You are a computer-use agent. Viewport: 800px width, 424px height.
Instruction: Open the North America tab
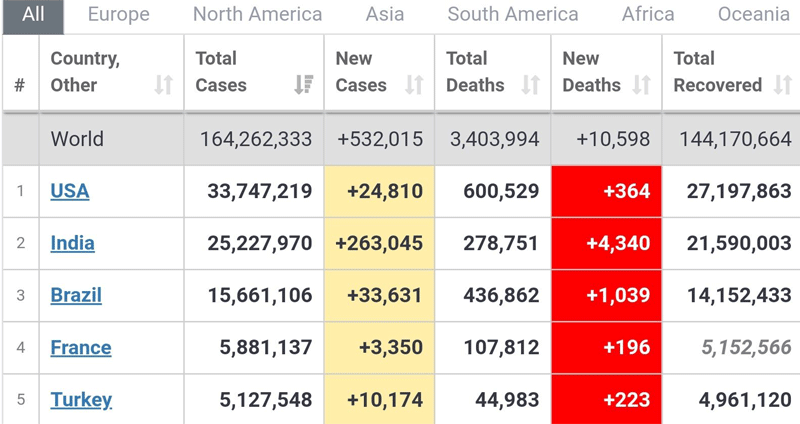click(257, 15)
